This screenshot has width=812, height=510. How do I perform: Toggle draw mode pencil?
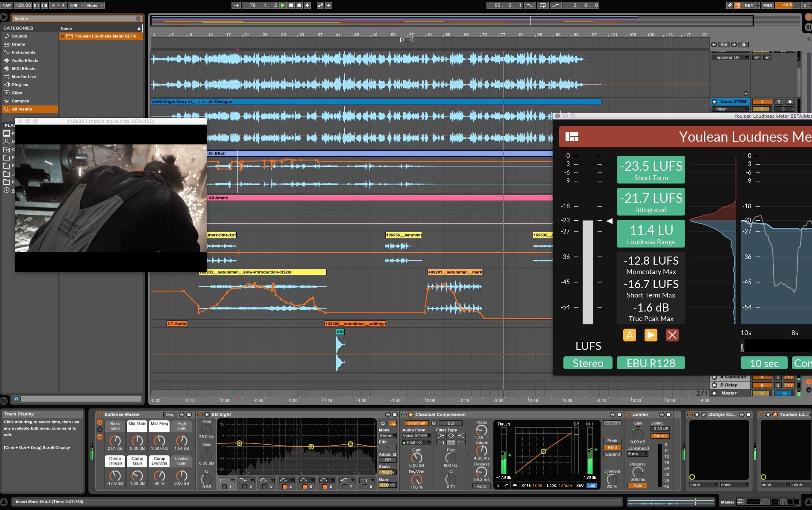730,6
